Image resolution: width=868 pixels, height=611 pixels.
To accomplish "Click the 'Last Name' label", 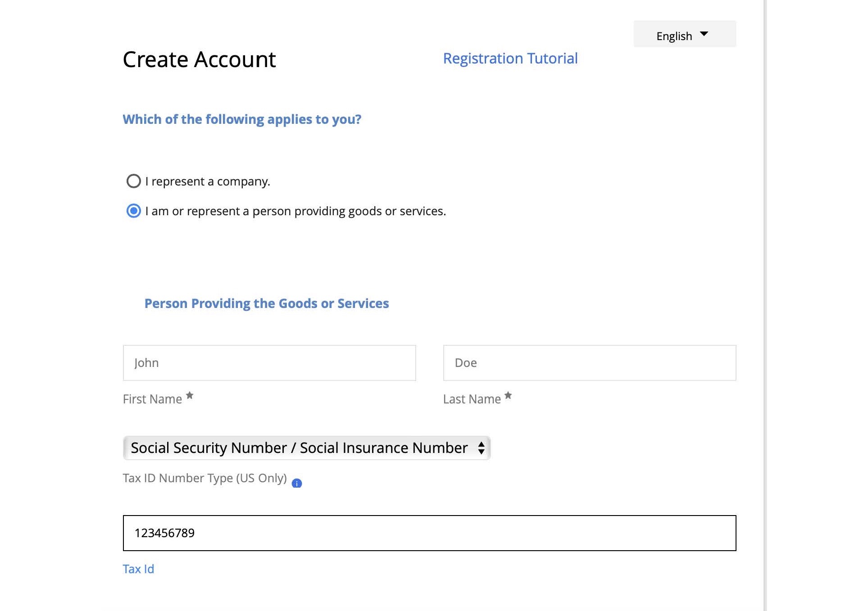I will click(x=472, y=399).
